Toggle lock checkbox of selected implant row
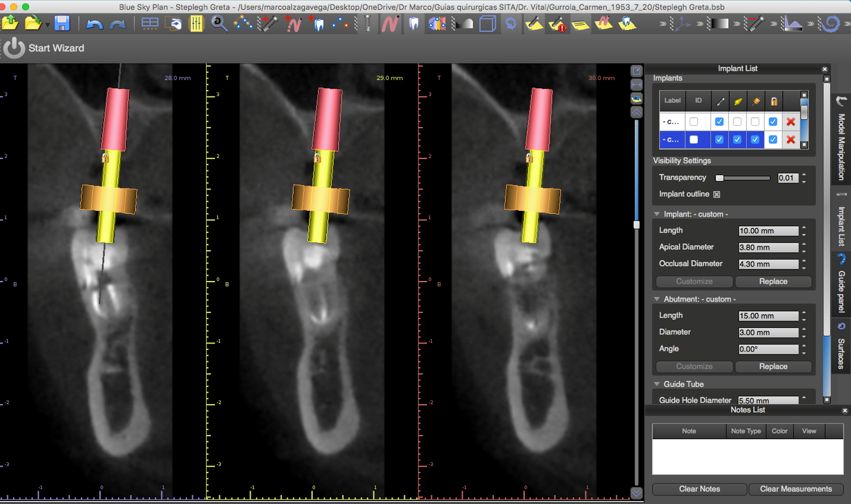The image size is (851, 504). [773, 139]
